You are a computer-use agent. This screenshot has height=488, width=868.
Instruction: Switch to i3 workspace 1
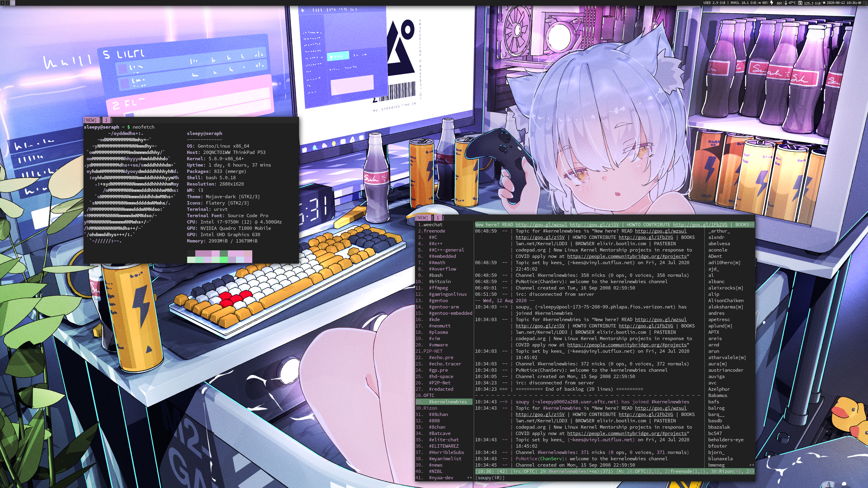click(x=2, y=3)
